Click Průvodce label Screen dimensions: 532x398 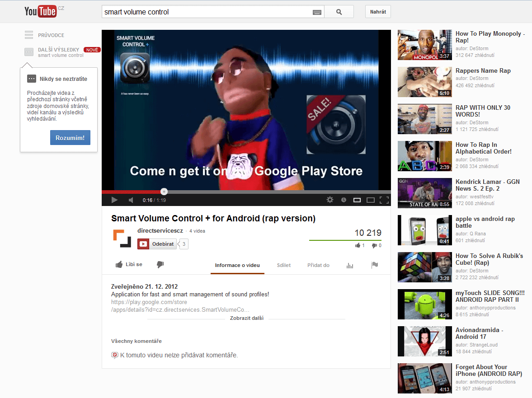[x=51, y=35]
